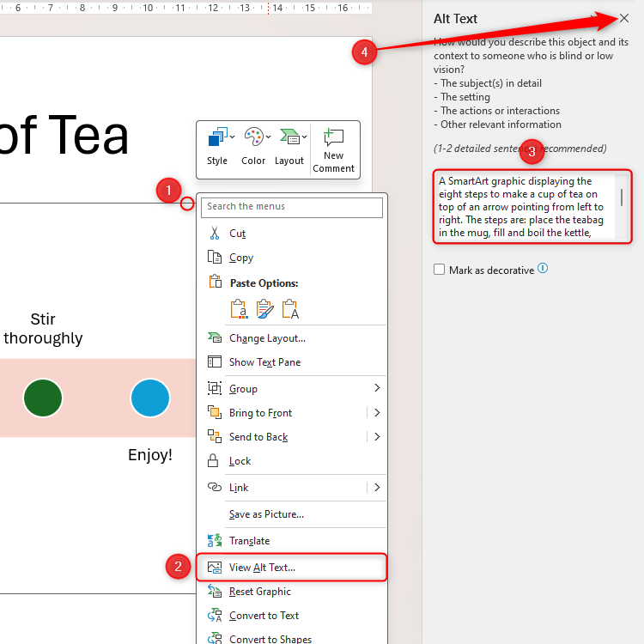Click the Cut scissors icon

(215, 234)
